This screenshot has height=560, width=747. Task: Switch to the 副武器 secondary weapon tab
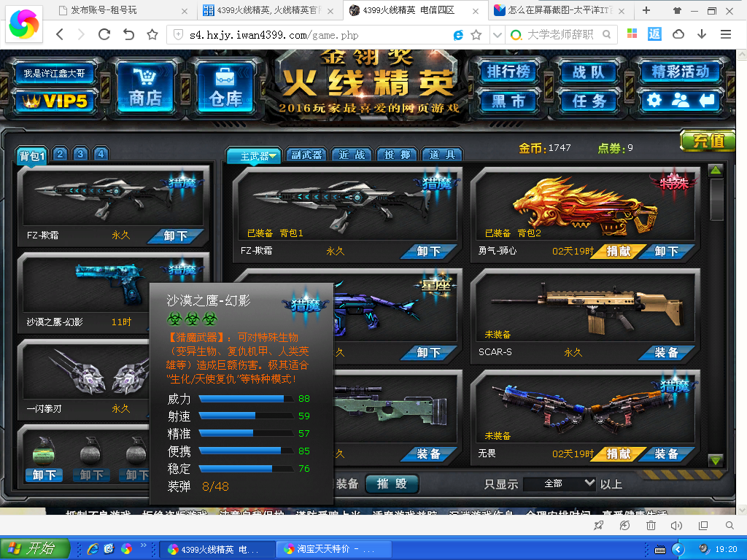306,155
